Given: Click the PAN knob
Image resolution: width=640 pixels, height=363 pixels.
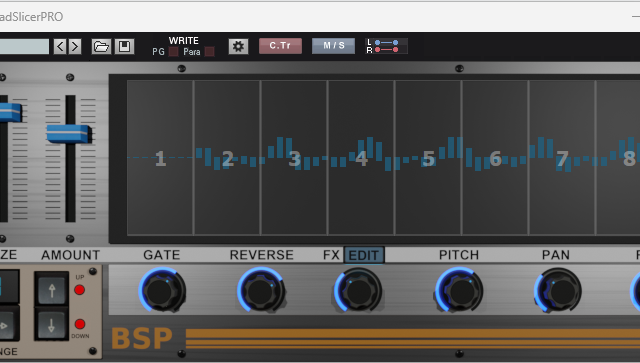Looking at the screenshot, I should pos(558,290).
